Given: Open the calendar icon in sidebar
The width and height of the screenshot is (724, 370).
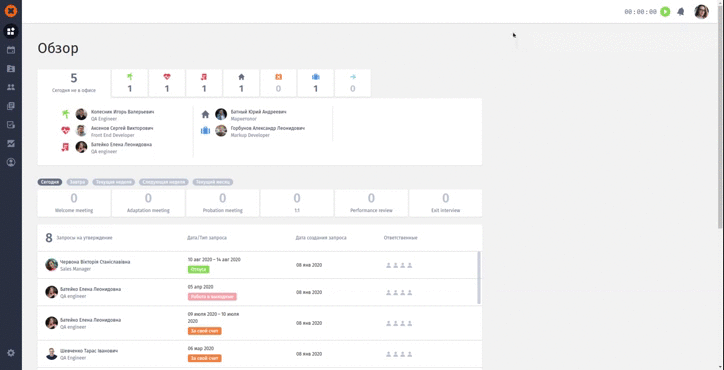Looking at the screenshot, I should click(x=11, y=50).
